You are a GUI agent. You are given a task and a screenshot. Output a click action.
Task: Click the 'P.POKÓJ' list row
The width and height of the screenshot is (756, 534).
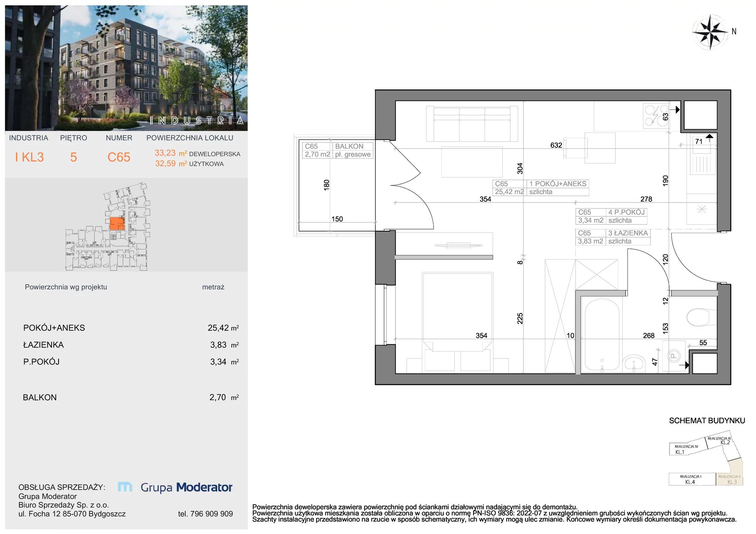tap(131, 362)
